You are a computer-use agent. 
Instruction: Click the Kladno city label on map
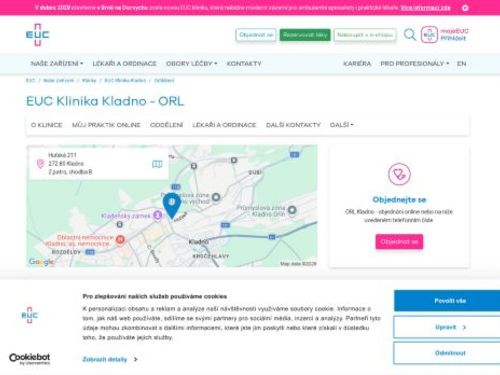[199, 242]
